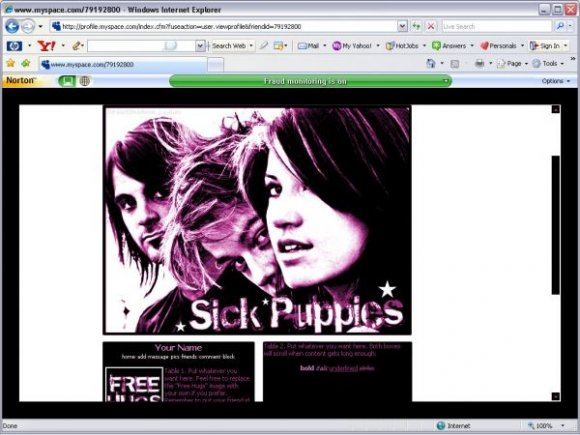Expand the Search Web options arrow
580x435 pixels.
click(x=251, y=46)
